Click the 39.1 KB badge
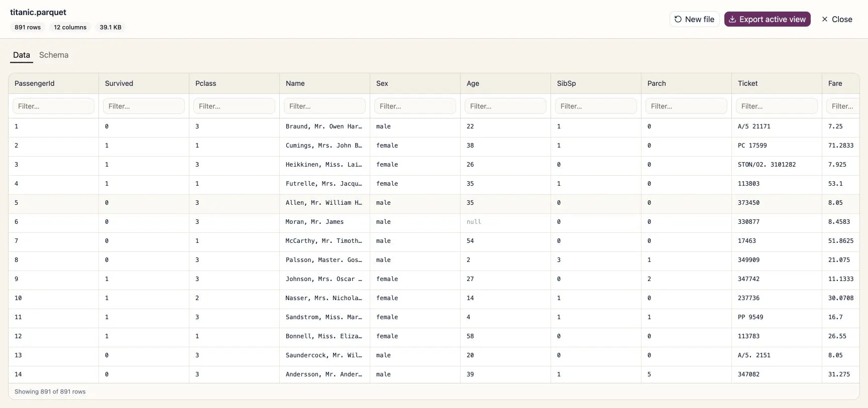Screen dimensions: 868x408 111,27
